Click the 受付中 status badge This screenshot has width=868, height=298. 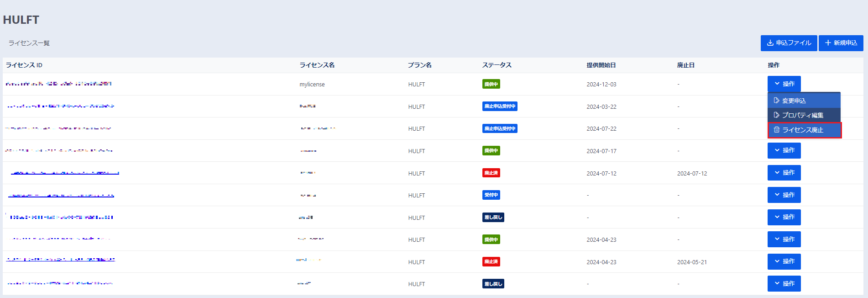491,195
